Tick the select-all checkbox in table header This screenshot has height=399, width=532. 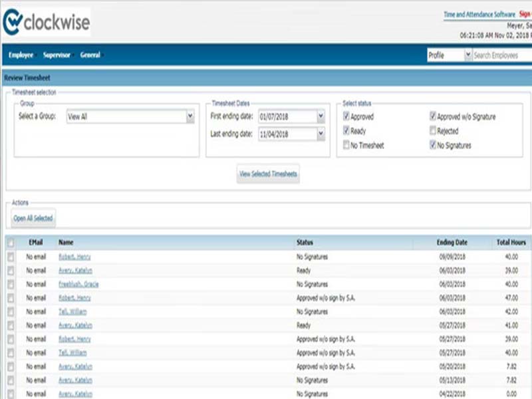coord(10,243)
